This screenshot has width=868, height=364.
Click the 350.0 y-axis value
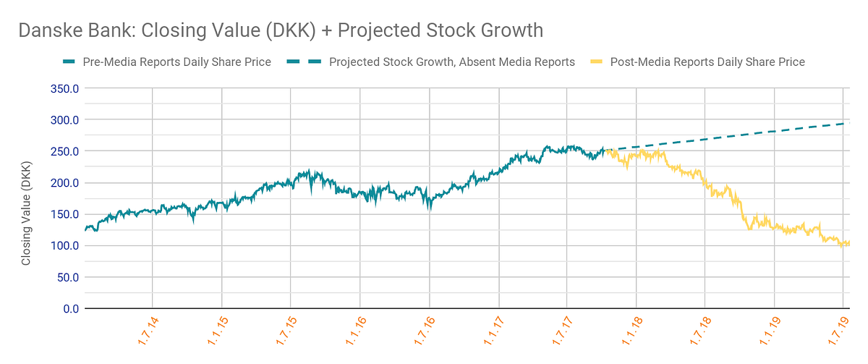[x=64, y=88]
